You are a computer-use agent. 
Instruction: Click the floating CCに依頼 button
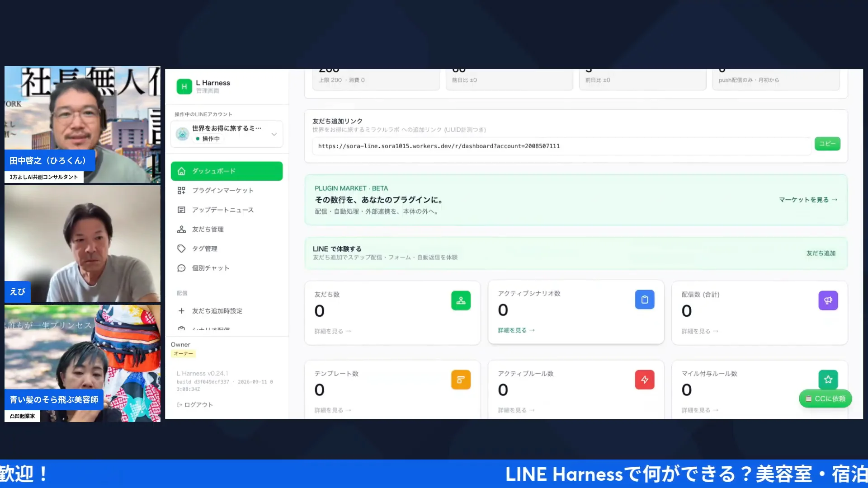click(x=826, y=399)
